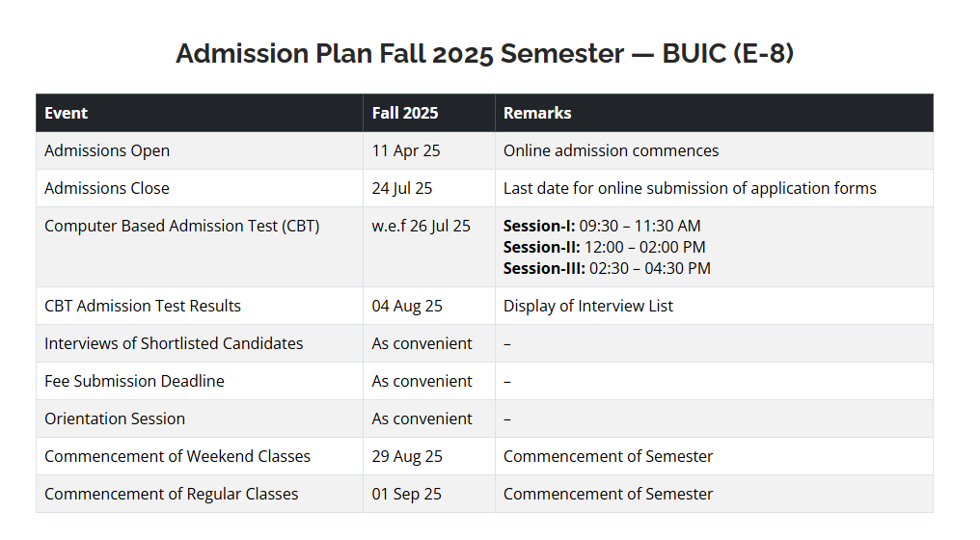Select the Fall 2025 column header
This screenshot has width=980, height=540.
(x=428, y=113)
